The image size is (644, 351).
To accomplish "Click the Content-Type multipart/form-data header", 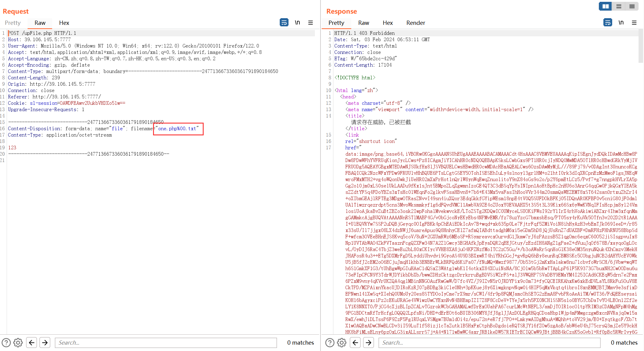I will click(143, 71).
